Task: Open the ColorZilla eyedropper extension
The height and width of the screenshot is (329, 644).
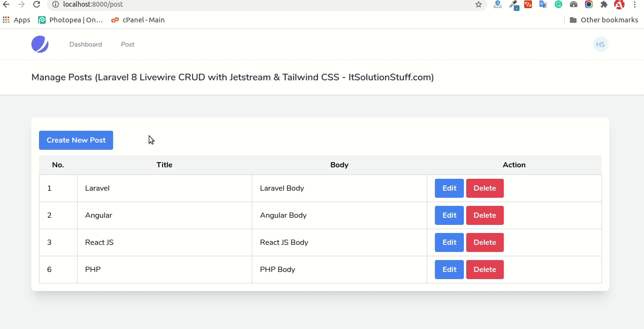Action: tap(514, 5)
